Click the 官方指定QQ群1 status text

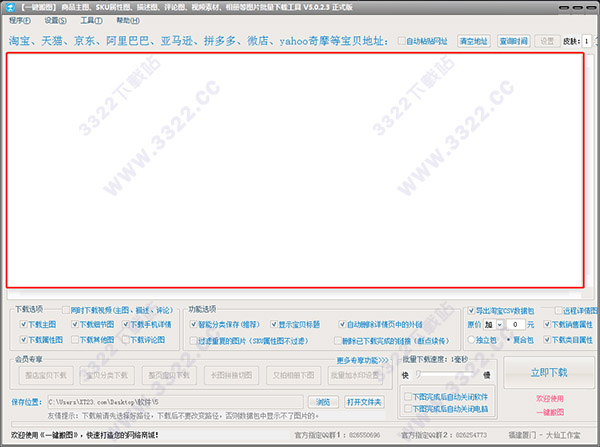click(337, 435)
